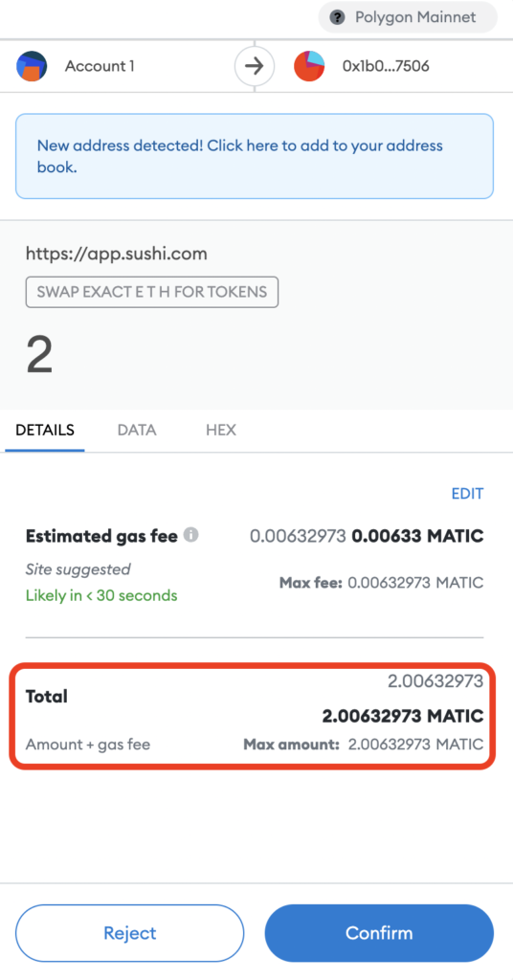
Task: Open the Polygon Mainnet network selector
Action: pos(408,17)
